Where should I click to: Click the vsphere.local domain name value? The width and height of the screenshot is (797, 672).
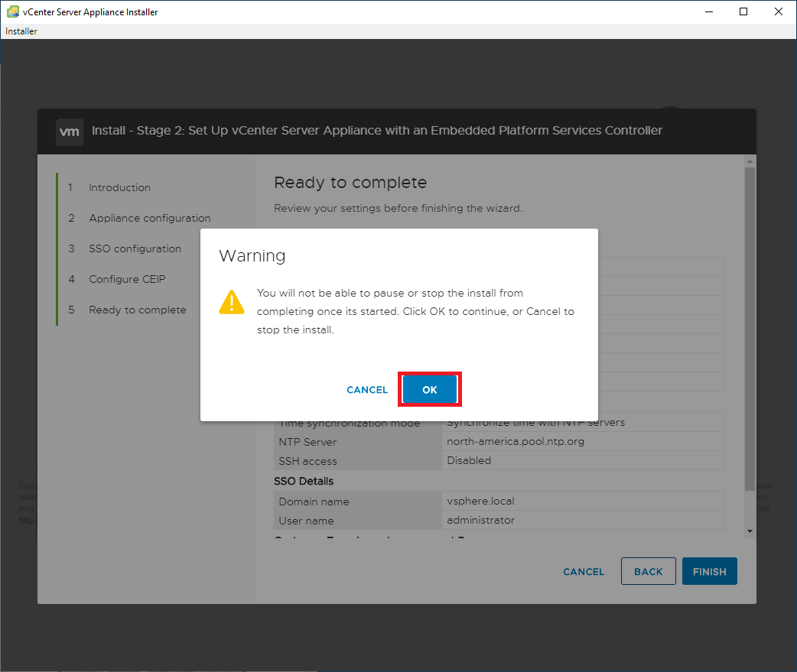[474, 502]
